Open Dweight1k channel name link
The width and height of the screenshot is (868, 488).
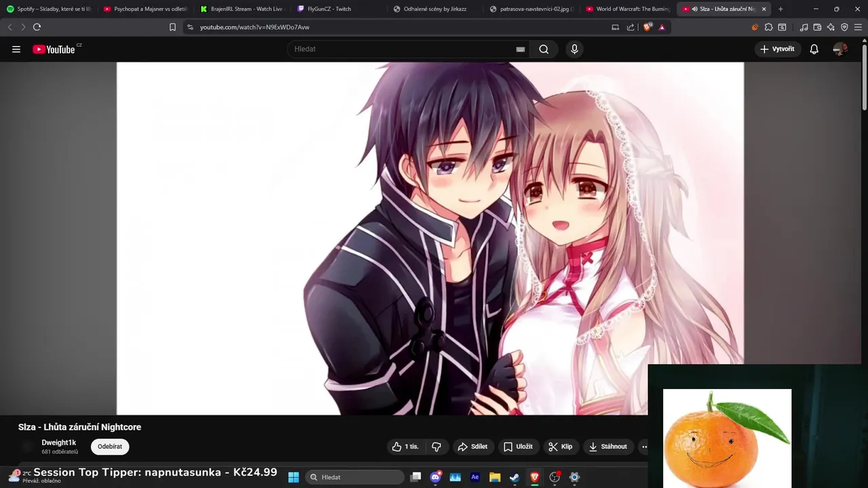[x=59, y=443]
